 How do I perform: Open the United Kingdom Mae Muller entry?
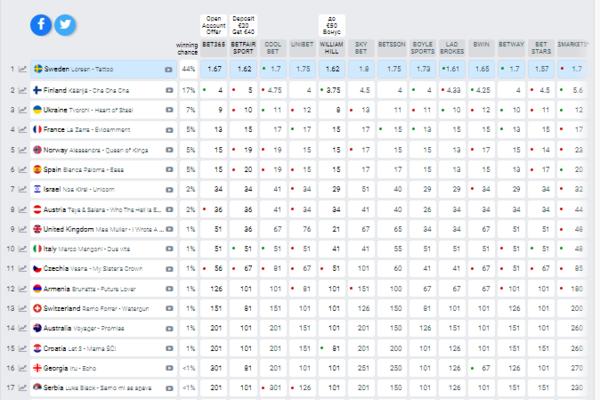pyautogui.click(x=103, y=229)
